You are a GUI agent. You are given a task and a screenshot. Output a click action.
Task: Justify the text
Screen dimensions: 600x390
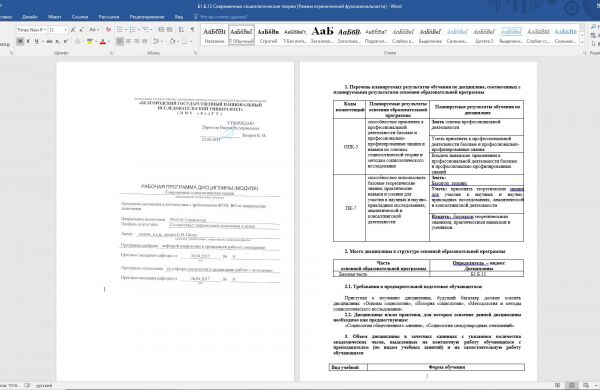[x=145, y=41]
